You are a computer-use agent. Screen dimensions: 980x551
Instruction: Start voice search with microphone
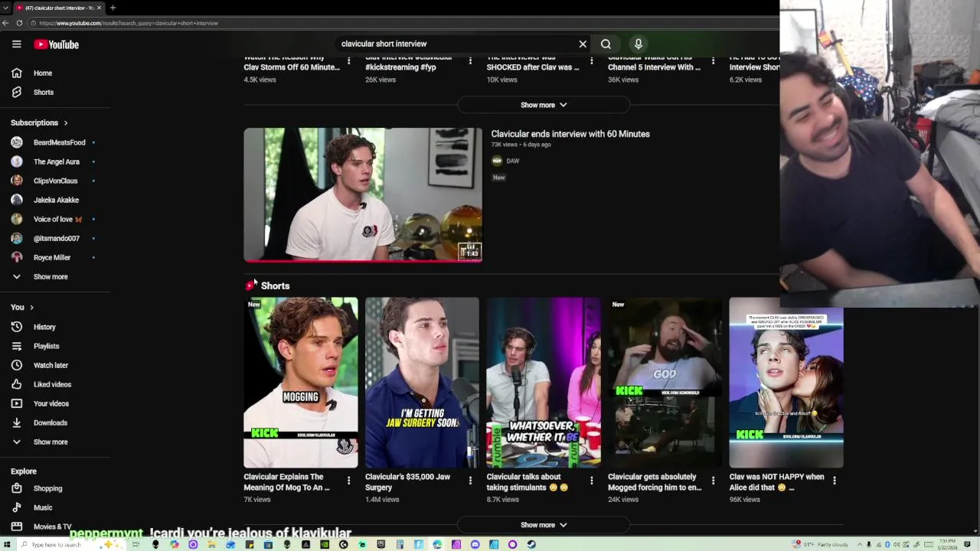pyautogui.click(x=638, y=44)
